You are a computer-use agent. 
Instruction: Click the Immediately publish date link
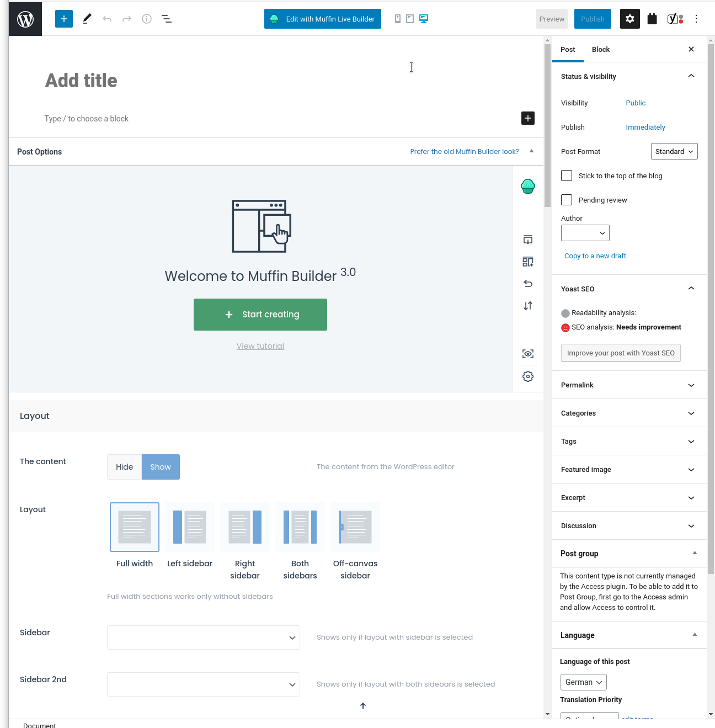click(x=645, y=127)
